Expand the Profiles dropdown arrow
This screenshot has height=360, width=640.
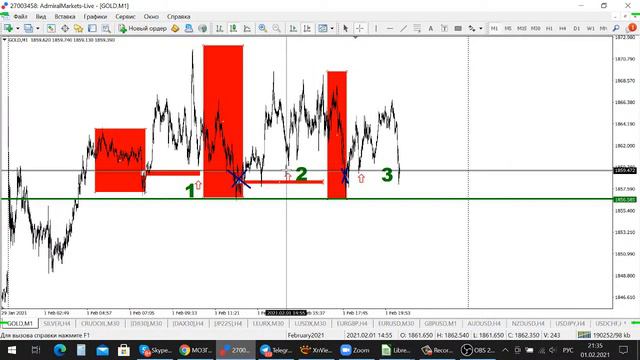point(38,28)
